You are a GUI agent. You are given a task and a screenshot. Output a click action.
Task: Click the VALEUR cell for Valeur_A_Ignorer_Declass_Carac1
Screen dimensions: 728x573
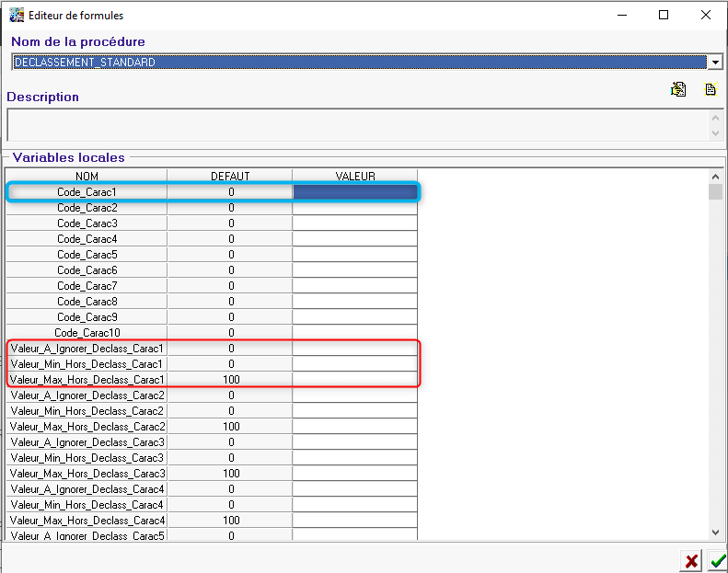pos(354,349)
